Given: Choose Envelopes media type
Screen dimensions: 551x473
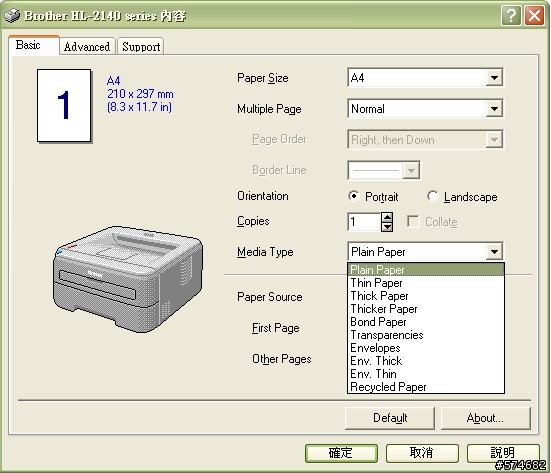Looking at the screenshot, I should [x=426, y=348].
